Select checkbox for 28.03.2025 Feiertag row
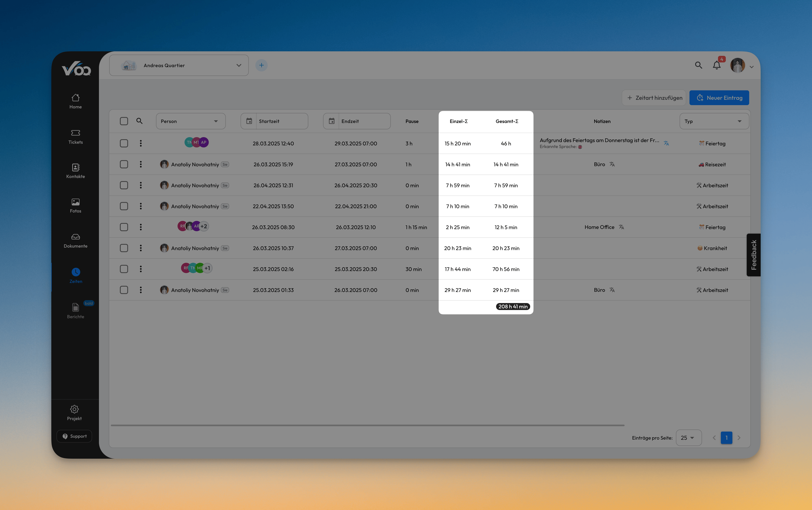This screenshot has height=510, width=812. click(x=124, y=143)
